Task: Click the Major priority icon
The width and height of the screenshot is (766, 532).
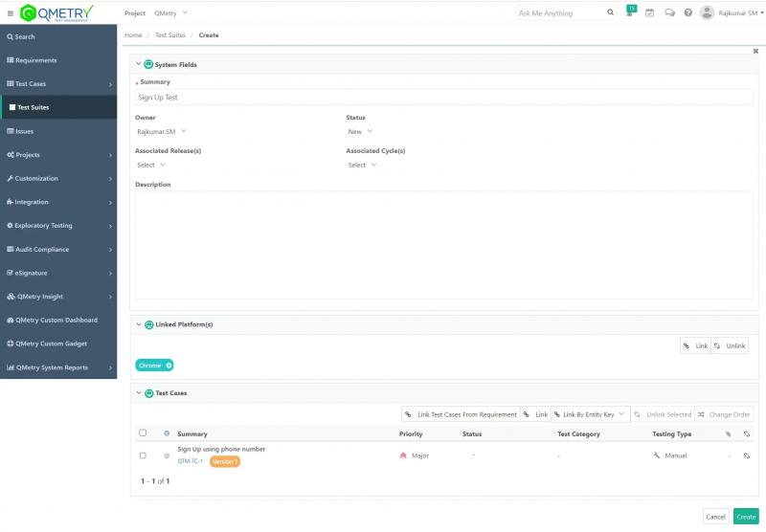Action: pyautogui.click(x=403, y=455)
